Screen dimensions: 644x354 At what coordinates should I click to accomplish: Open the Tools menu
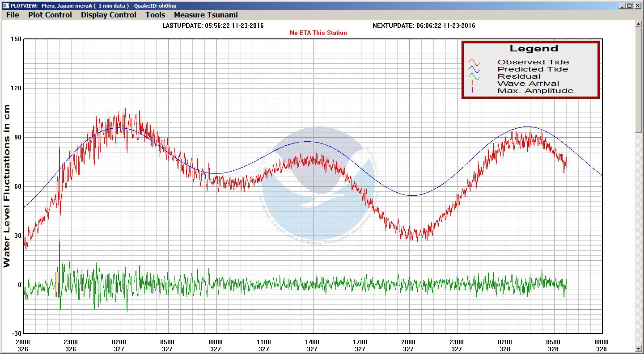pos(155,15)
